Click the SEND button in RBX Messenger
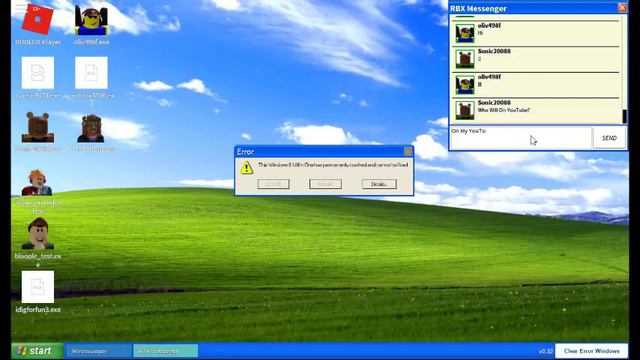640x360 pixels. (609, 138)
